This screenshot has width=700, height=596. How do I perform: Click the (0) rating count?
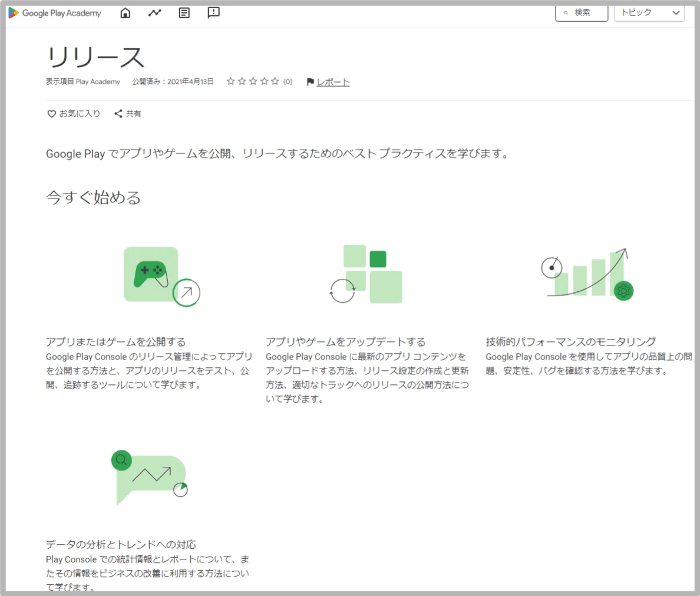click(288, 82)
